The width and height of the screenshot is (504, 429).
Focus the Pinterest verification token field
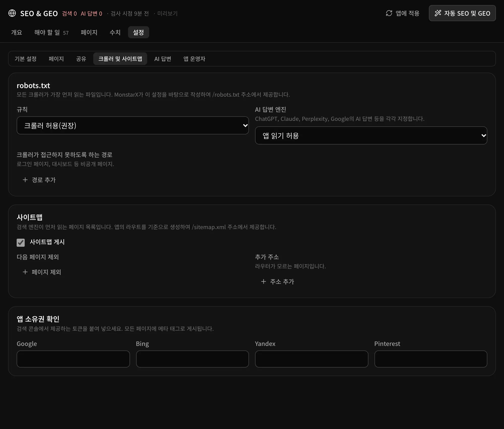tap(431, 359)
